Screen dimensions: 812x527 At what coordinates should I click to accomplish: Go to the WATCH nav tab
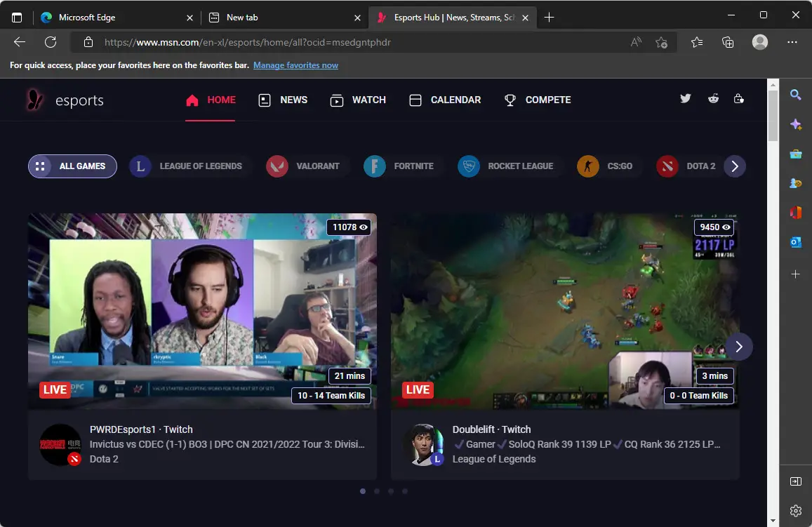tap(358, 100)
